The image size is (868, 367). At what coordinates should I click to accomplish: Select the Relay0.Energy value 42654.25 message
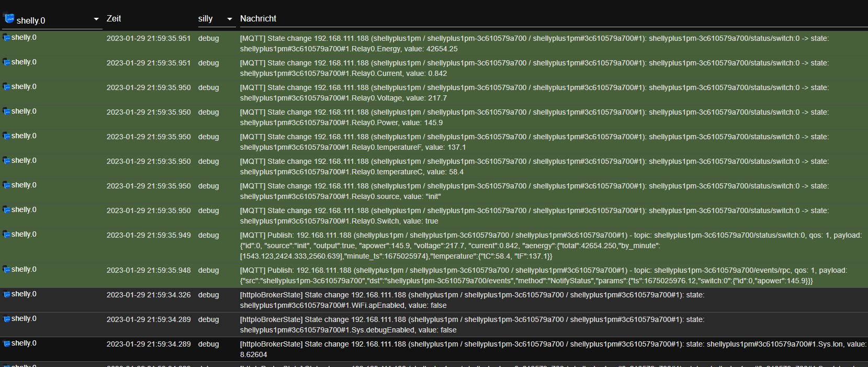coord(534,43)
